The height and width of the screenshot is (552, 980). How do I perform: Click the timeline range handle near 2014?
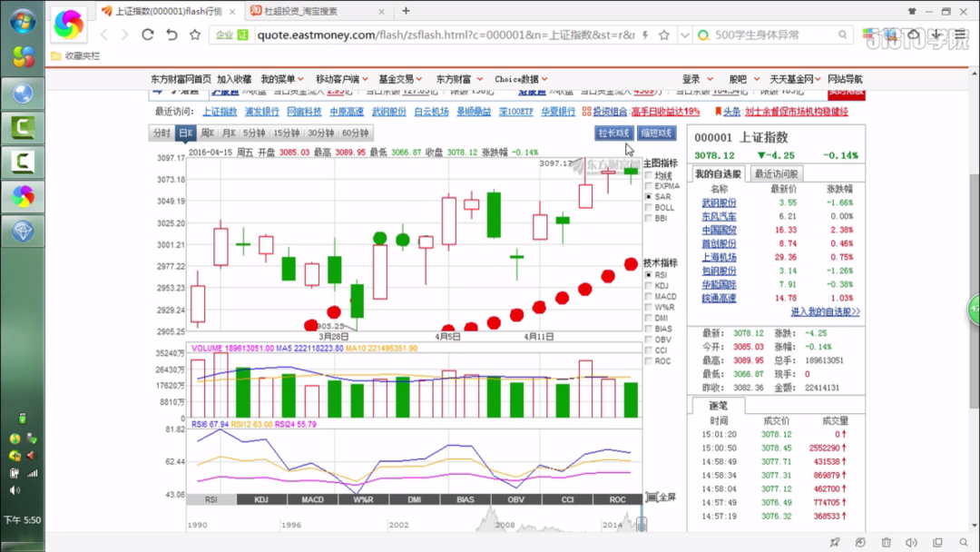(642, 524)
